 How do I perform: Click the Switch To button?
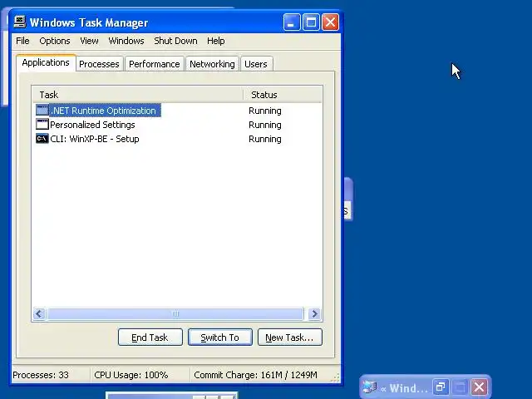(219, 337)
